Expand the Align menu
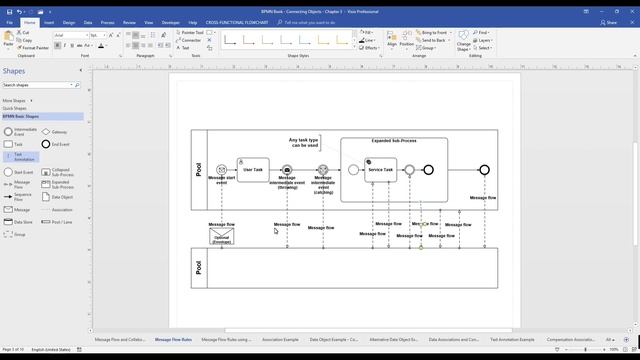This screenshot has width=640, height=360. click(392, 40)
